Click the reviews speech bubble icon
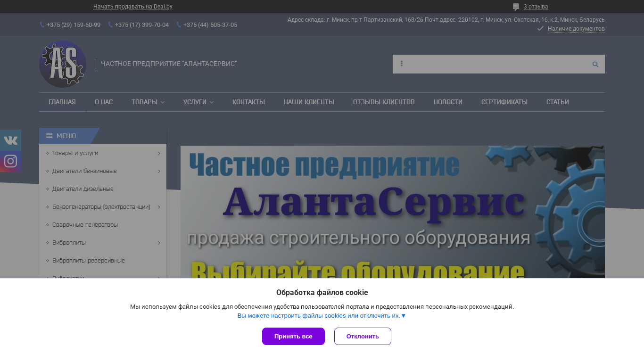 click(x=516, y=7)
